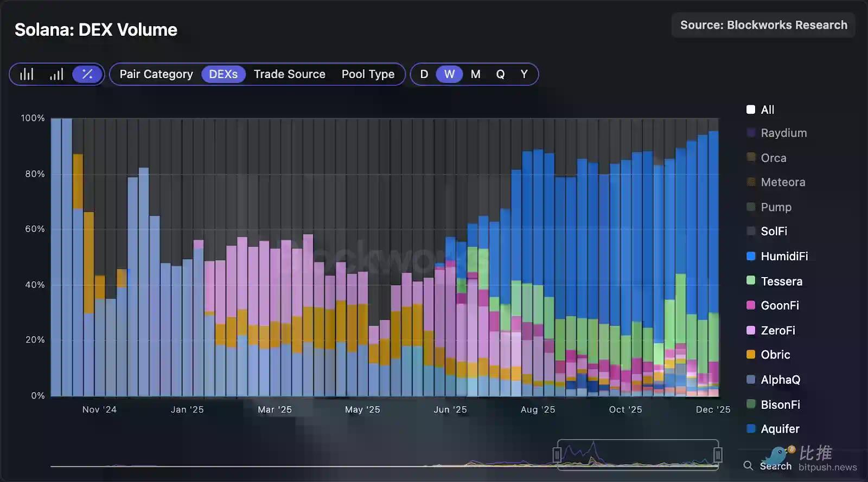Select the grouped bar chart icon
This screenshot has height=482, width=868.
pyautogui.click(x=27, y=74)
